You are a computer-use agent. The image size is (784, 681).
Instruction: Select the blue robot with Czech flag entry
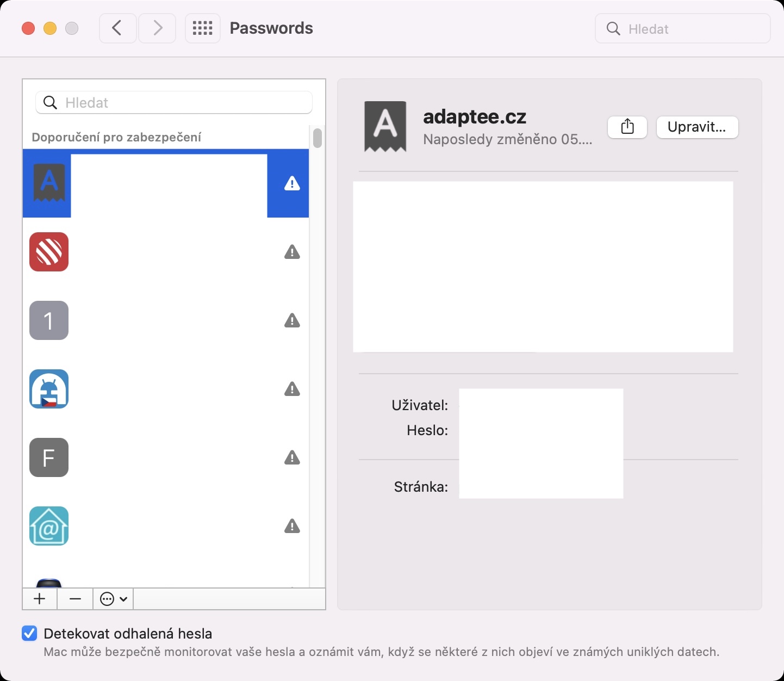pyautogui.click(x=166, y=389)
